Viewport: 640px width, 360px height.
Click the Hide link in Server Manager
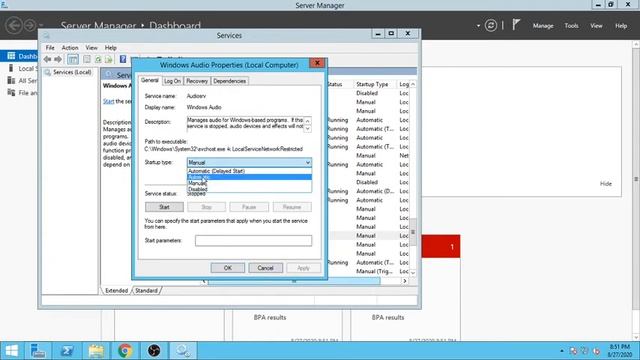pos(606,184)
